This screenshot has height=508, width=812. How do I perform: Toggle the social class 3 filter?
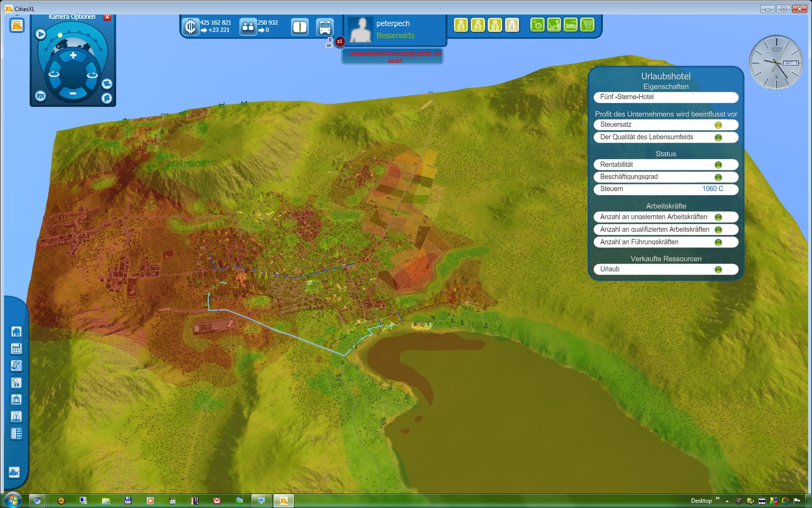point(495,25)
